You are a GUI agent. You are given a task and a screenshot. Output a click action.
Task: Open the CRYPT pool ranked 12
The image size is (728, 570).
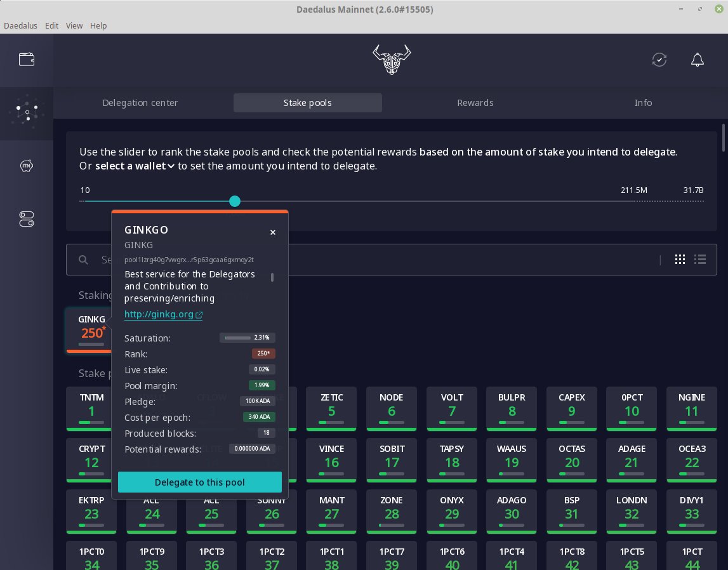pyautogui.click(x=89, y=460)
